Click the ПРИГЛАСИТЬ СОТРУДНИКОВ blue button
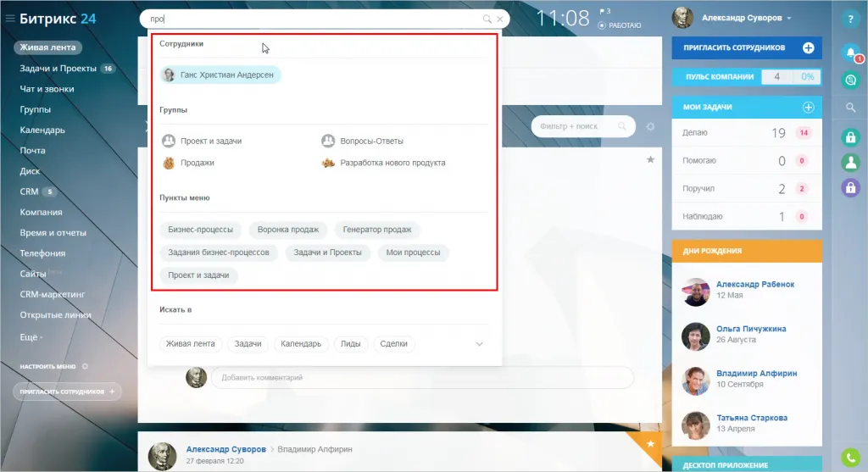Image resolution: width=868 pixels, height=472 pixels. (746, 48)
